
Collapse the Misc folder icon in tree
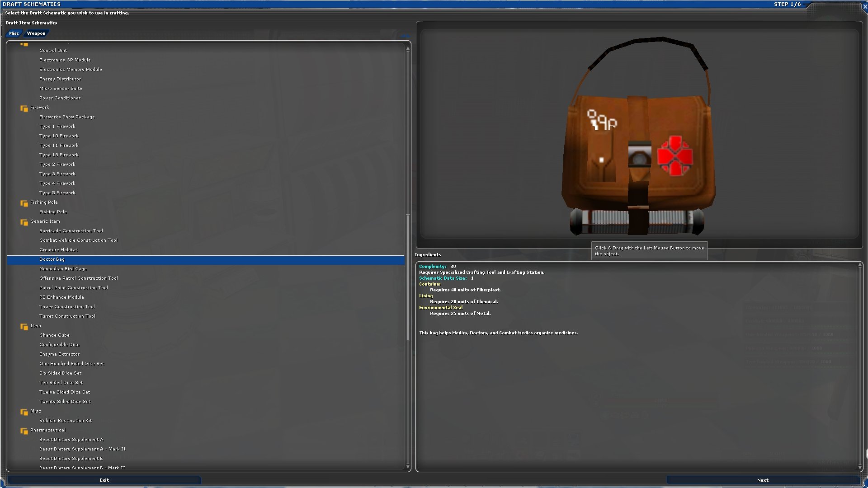24,412
